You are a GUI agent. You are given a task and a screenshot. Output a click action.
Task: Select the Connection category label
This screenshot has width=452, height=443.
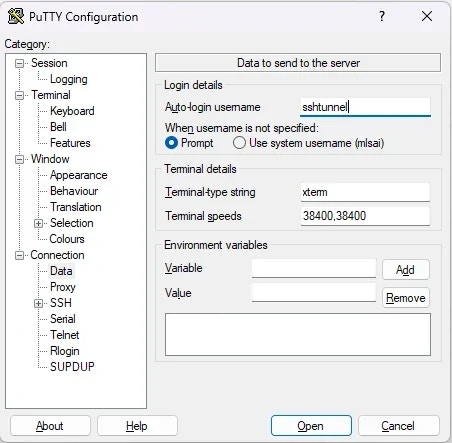57,255
